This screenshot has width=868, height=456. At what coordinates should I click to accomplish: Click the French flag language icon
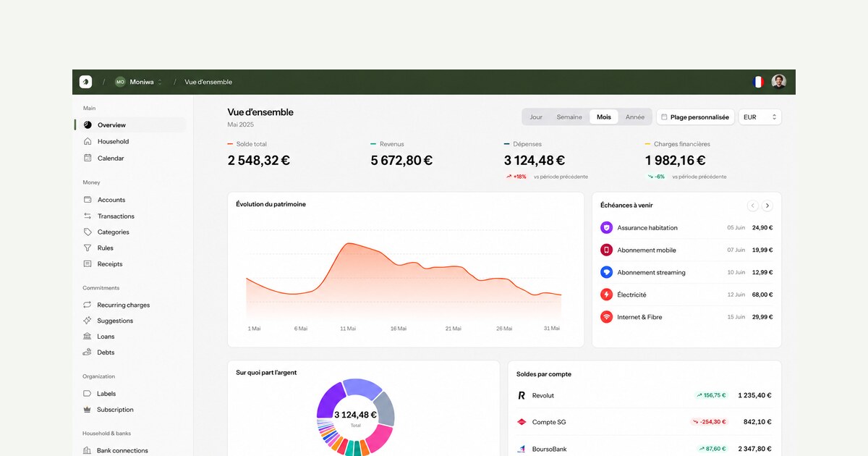758,82
